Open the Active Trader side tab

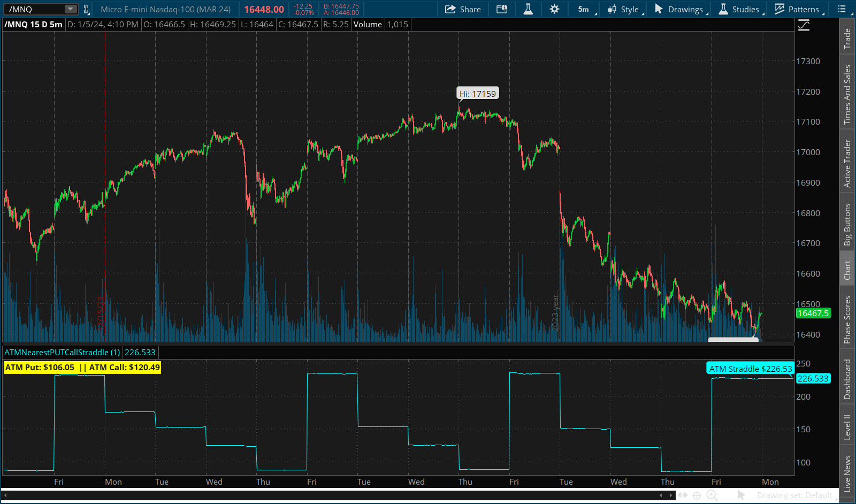[x=847, y=164]
